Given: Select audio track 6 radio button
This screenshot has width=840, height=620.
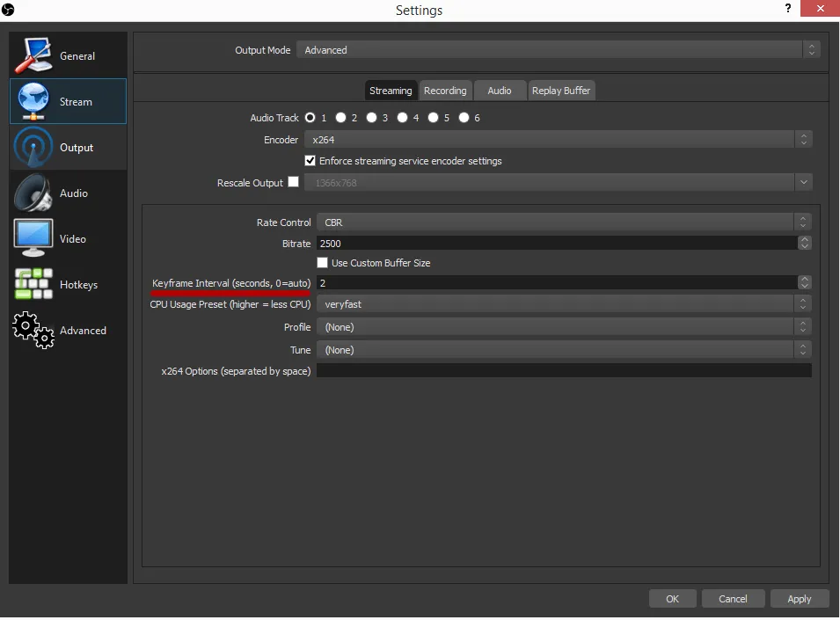Looking at the screenshot, I should click(x=464, y=118).
